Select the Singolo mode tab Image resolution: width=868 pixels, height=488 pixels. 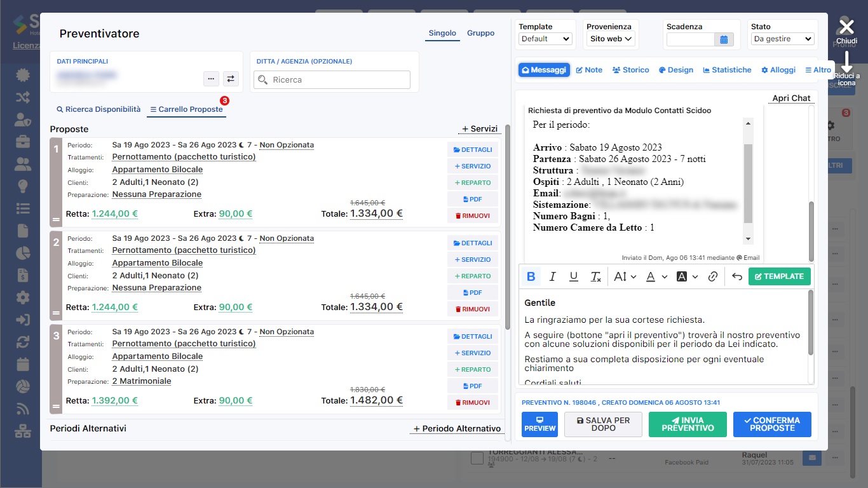[442, 34]
